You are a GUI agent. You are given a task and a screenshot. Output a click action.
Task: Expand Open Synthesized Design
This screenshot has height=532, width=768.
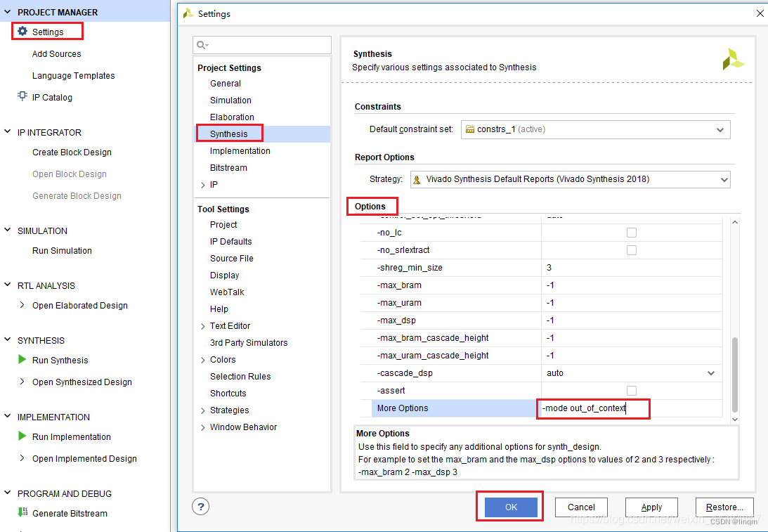pyautogui.click(x=22, y=381)
